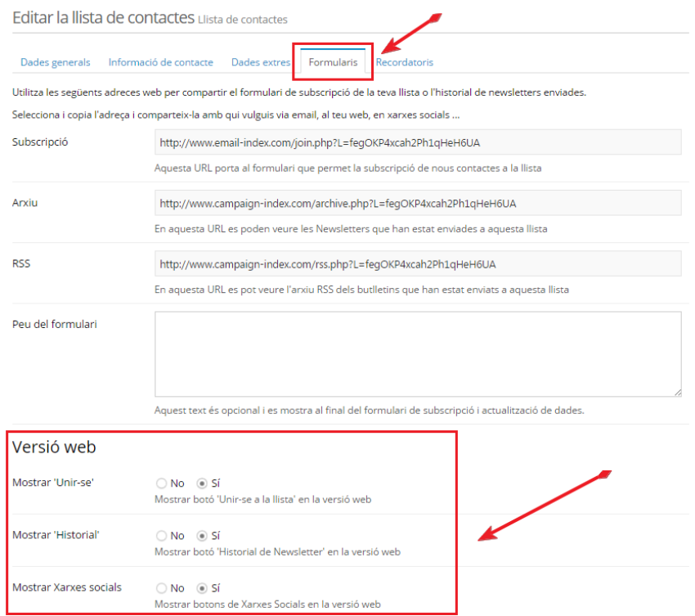Select No for Mostrar Xarxes socials

tap(161, 588)
